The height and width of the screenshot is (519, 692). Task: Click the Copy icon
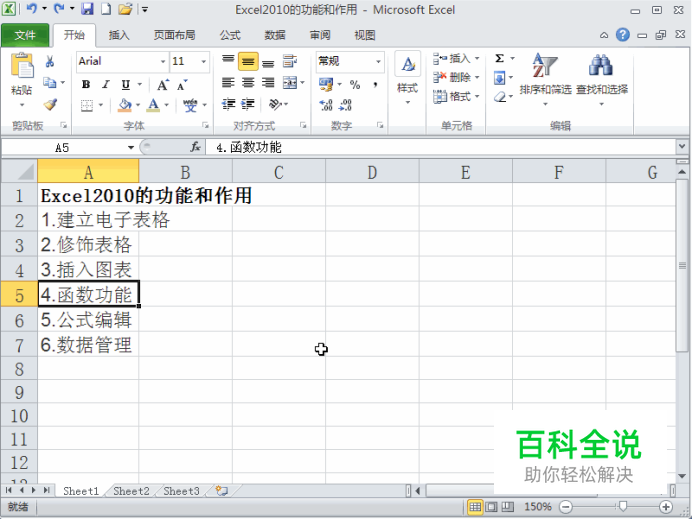coord(49,83)
